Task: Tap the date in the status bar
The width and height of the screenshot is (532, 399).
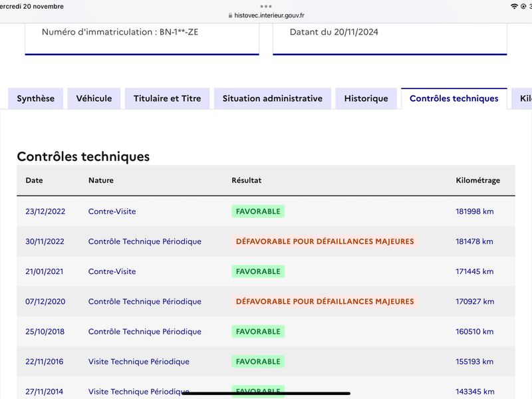Action: 31,6
